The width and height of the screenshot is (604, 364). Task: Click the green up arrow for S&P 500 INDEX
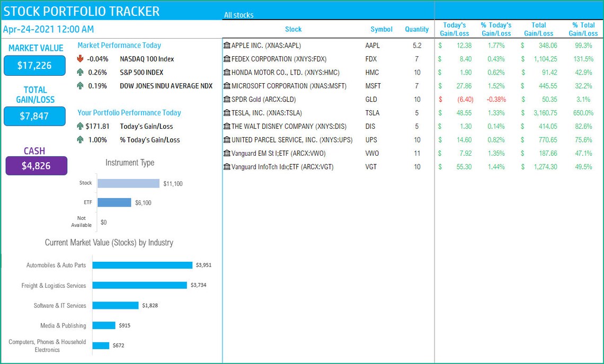pyautogui.click(x=80, y=73)
